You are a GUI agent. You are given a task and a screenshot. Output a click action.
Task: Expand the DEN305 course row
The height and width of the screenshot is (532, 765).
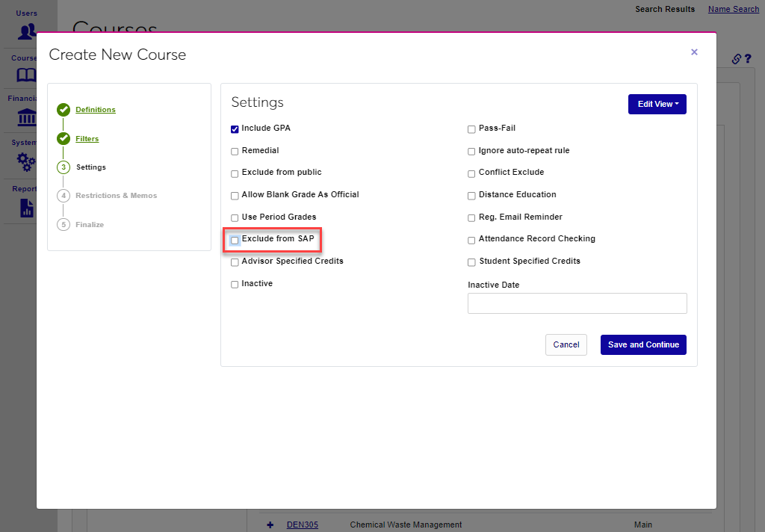pos(270,525)
